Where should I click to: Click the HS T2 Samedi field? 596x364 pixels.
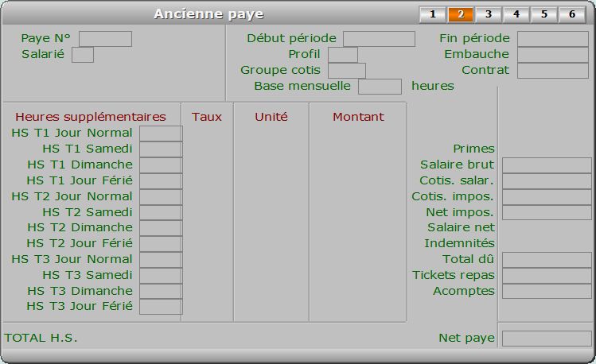[x=161, y=213]
